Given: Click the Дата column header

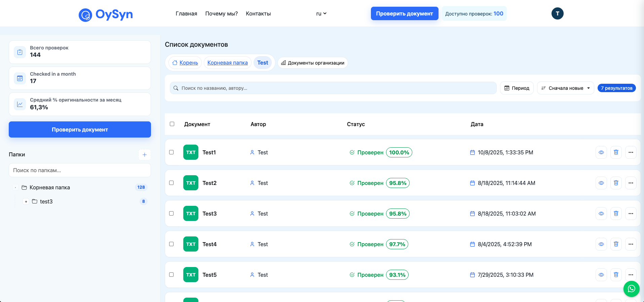Looking at the screenshot, I should pyautogui.click(x=477, y=124).
